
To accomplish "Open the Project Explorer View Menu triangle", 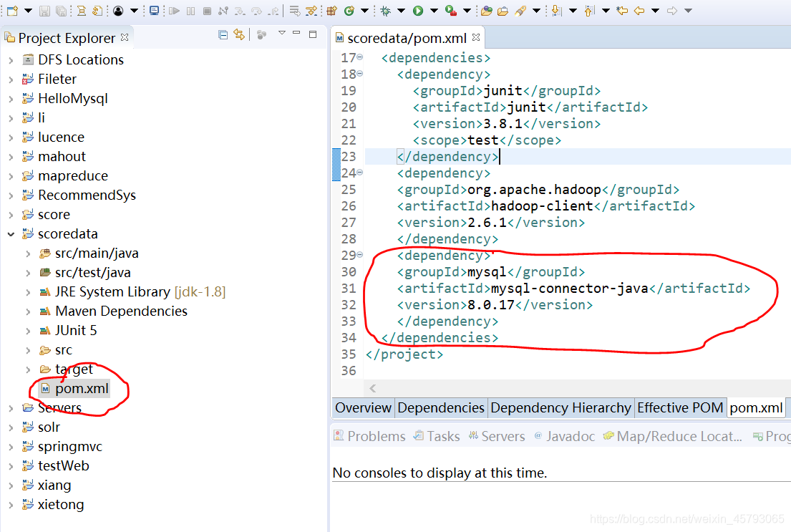I will click(x=282, y=34).
